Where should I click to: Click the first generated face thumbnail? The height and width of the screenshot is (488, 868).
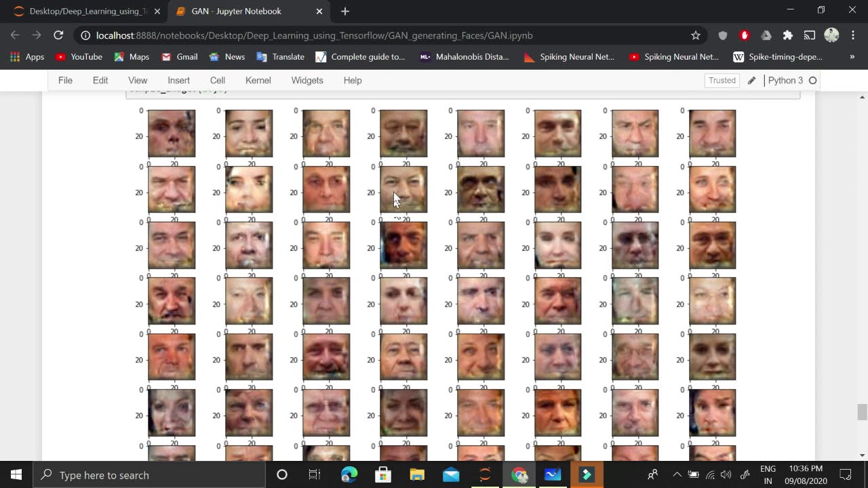[x=172, y=134]
